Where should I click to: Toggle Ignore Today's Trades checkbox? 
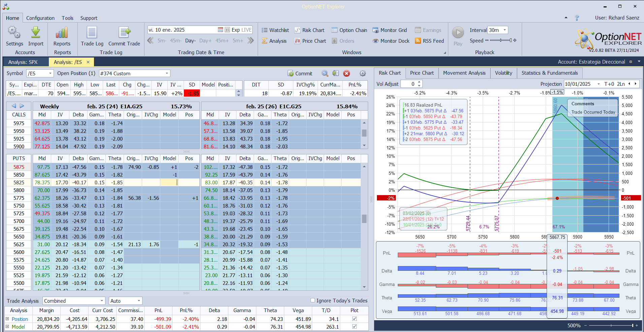313,300
